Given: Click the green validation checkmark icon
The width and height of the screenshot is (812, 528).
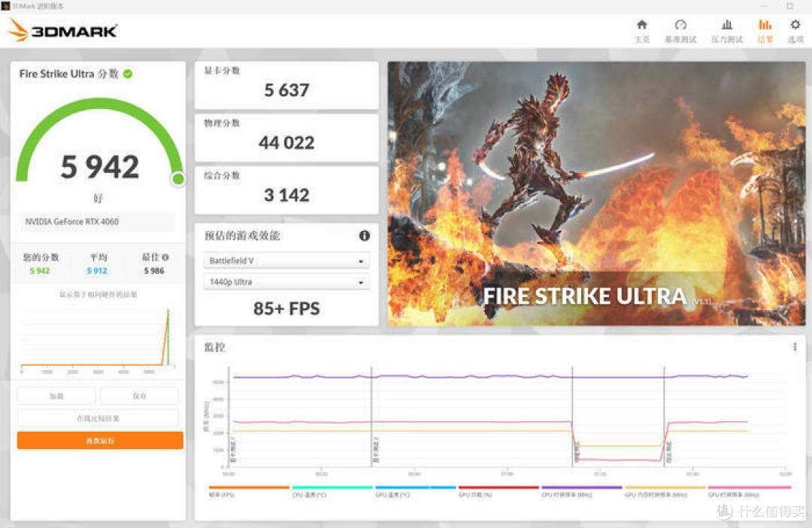Looking at the screenshot, I should [x=128, y=74].
